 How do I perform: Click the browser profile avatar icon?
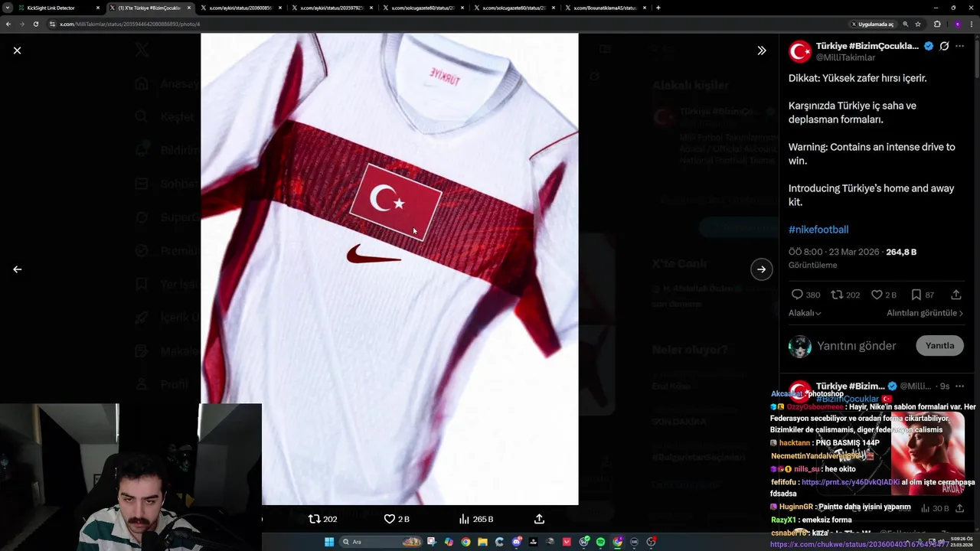coord(957,24)
